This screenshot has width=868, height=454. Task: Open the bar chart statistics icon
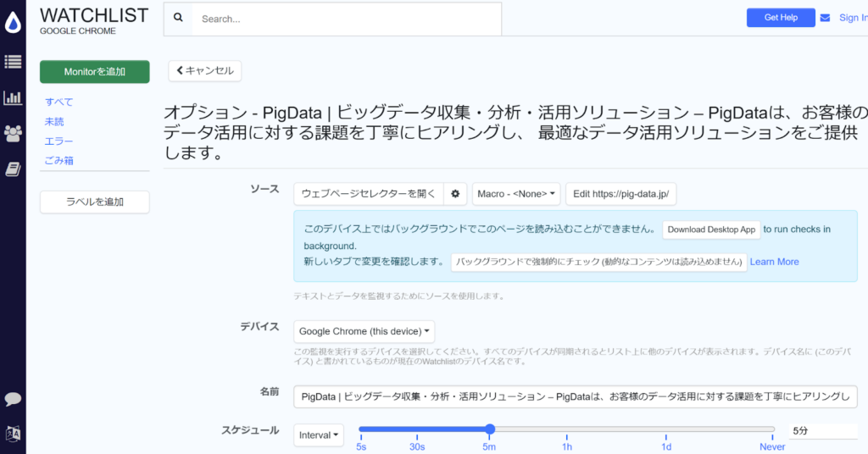pyautogui.click(x=13, y=98)
